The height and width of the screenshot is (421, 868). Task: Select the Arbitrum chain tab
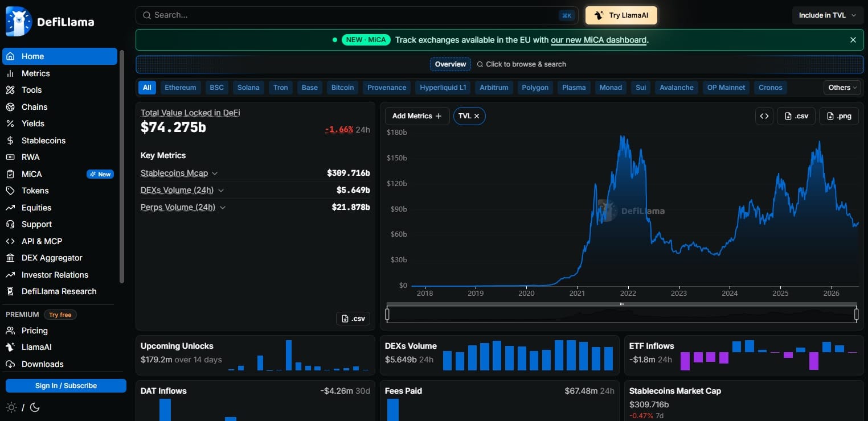(x=495, y=88)
